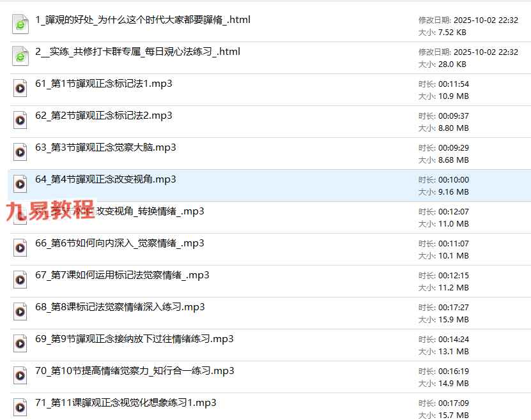This screenshot has width=531, height=420.
Task: Click the audio icon of highlighted 64_第4节 file
Action: coord(20,184)
